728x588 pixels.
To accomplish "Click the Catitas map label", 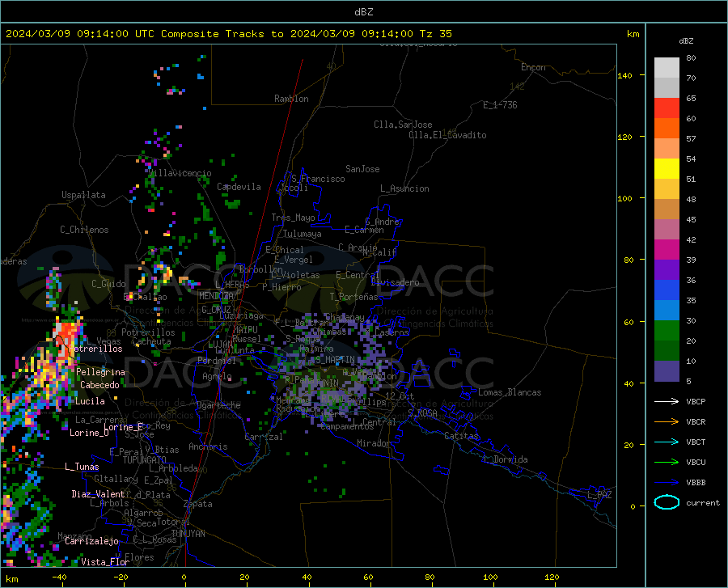I will click(461, 436).
